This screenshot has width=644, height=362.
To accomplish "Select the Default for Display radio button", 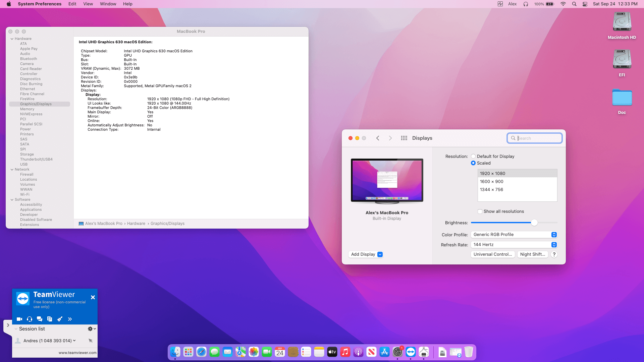I will (x=473, y=156).
